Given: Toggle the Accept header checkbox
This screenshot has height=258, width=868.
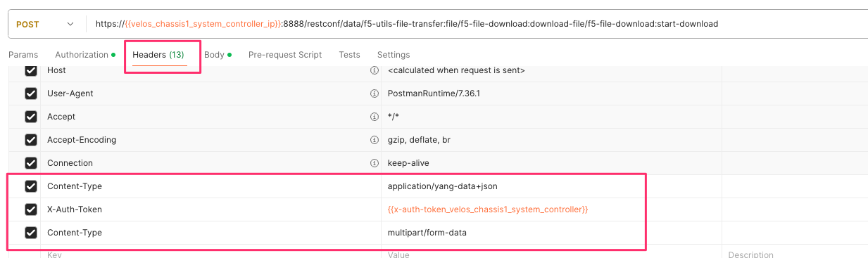Looking at the screenshot, I should [x=31, y=117].
